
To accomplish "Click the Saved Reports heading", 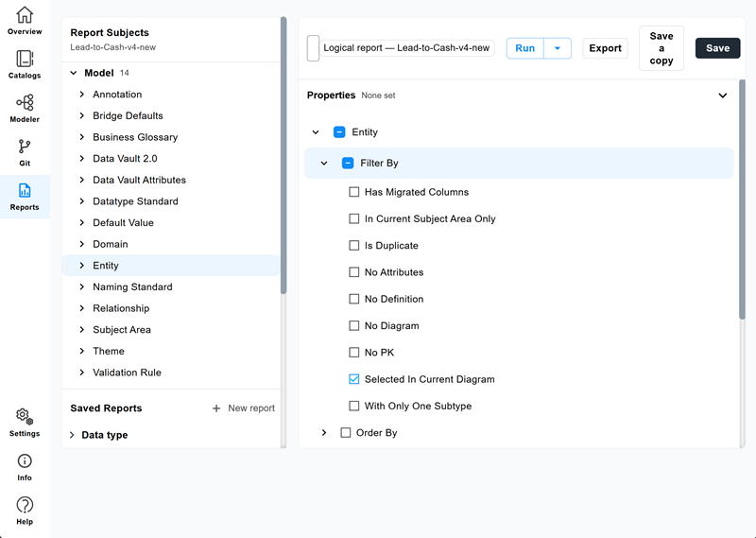I will (106, 408).
